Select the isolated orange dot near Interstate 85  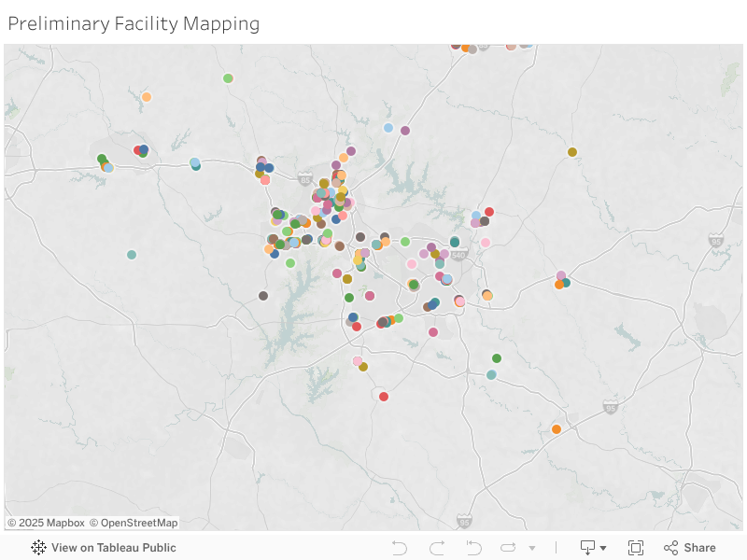[x=556, y=429]
